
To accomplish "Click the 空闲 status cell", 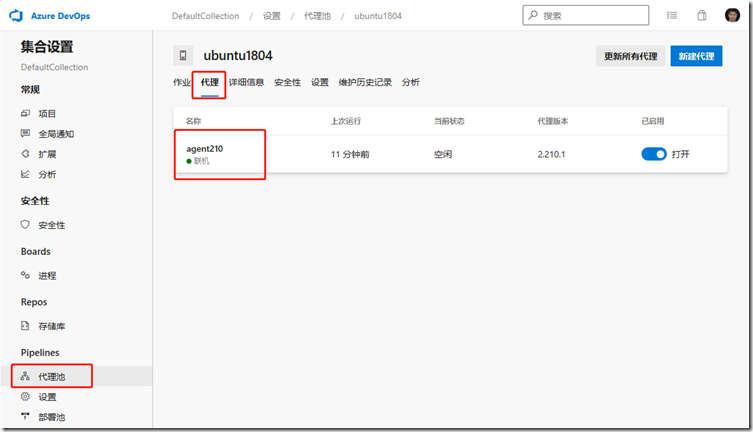I will coord(443,154).
